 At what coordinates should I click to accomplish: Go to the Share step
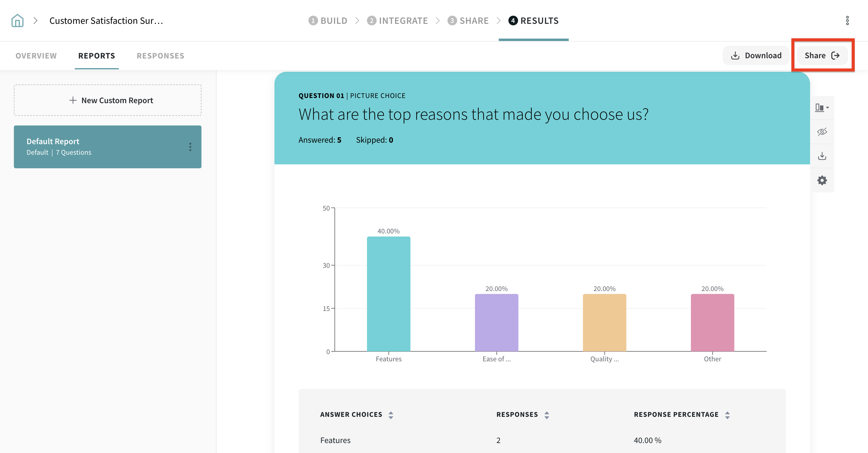468,21
